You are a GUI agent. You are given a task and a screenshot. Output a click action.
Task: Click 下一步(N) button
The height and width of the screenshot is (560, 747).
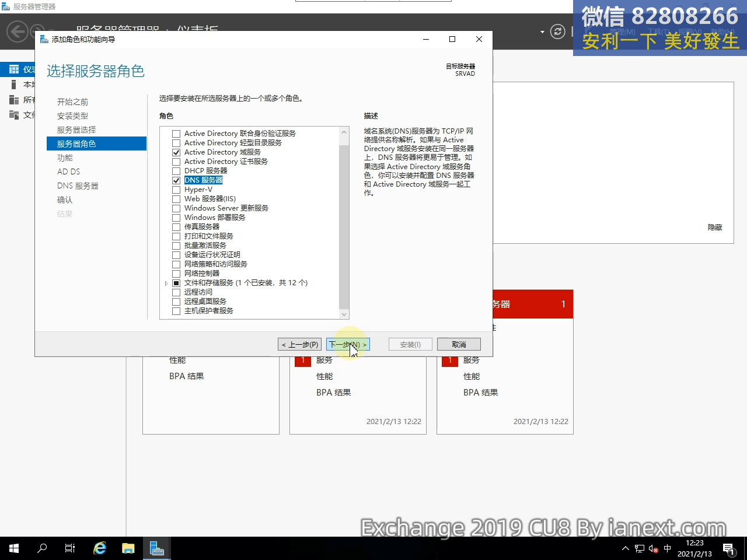(348, 344)
